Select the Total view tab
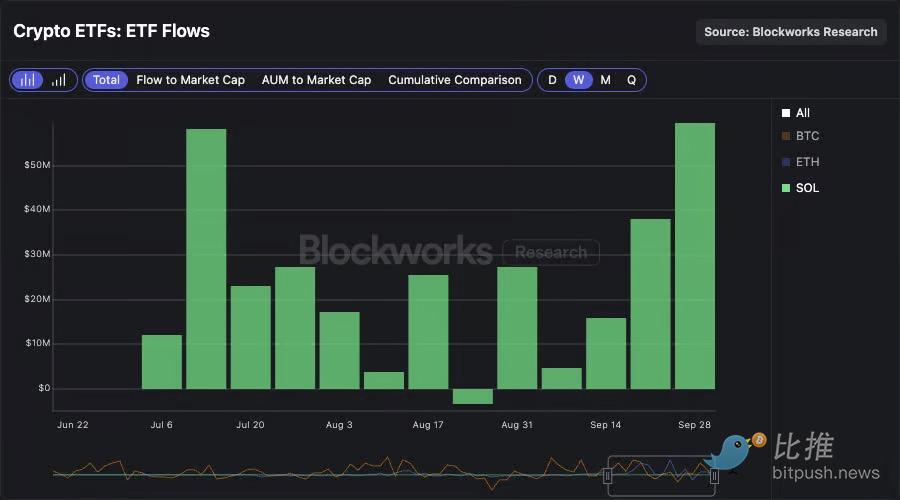This screenshot has height=500, width=900. click(106, 80)
